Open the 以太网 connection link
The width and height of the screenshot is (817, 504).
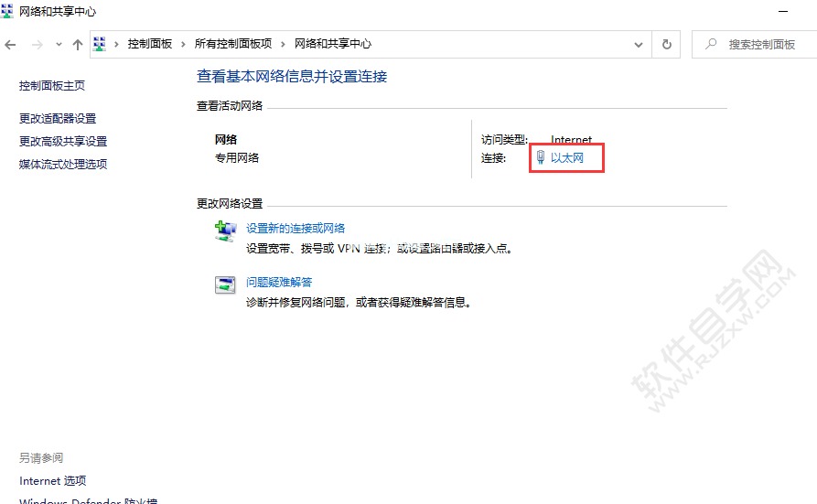[566, 158]
